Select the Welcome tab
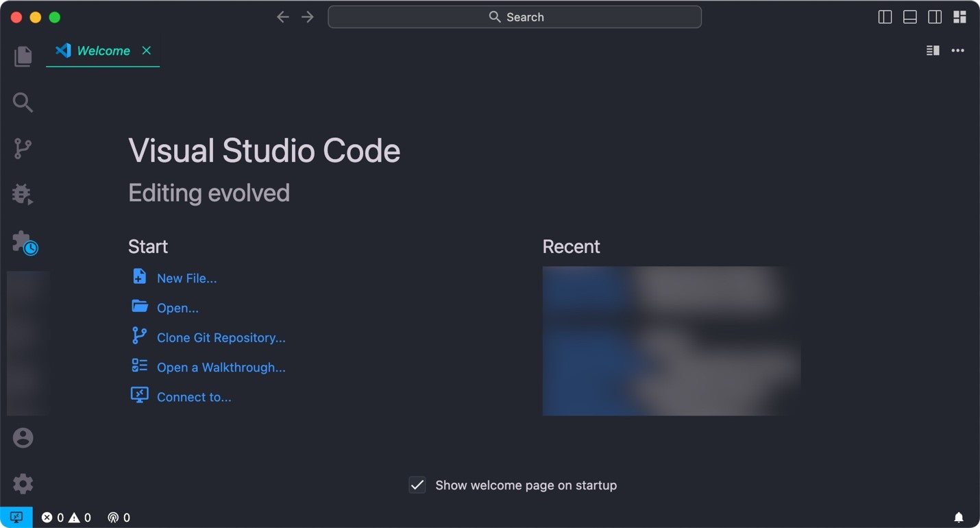This screenshot has height=528, width=980. click(103, 51)
